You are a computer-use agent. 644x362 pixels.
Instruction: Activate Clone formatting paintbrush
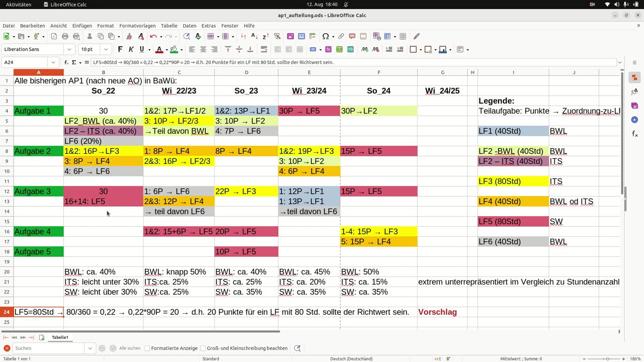[x=129, y=36]
